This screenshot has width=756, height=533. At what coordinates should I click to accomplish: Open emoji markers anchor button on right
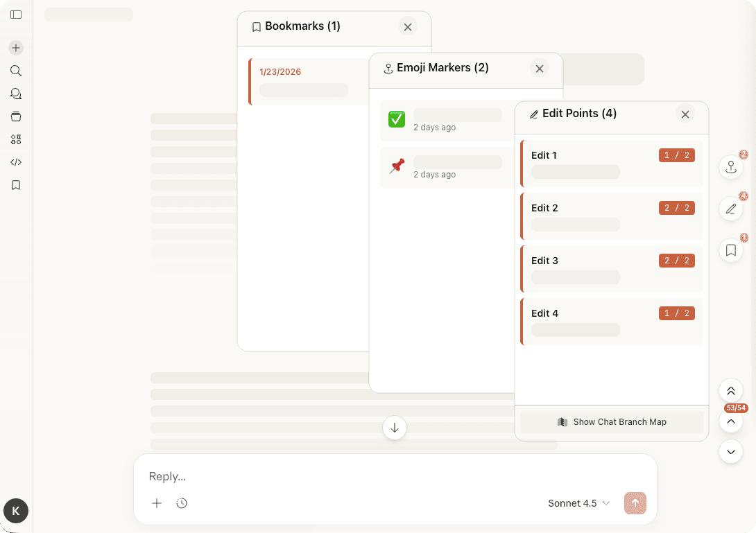[730, 167]
